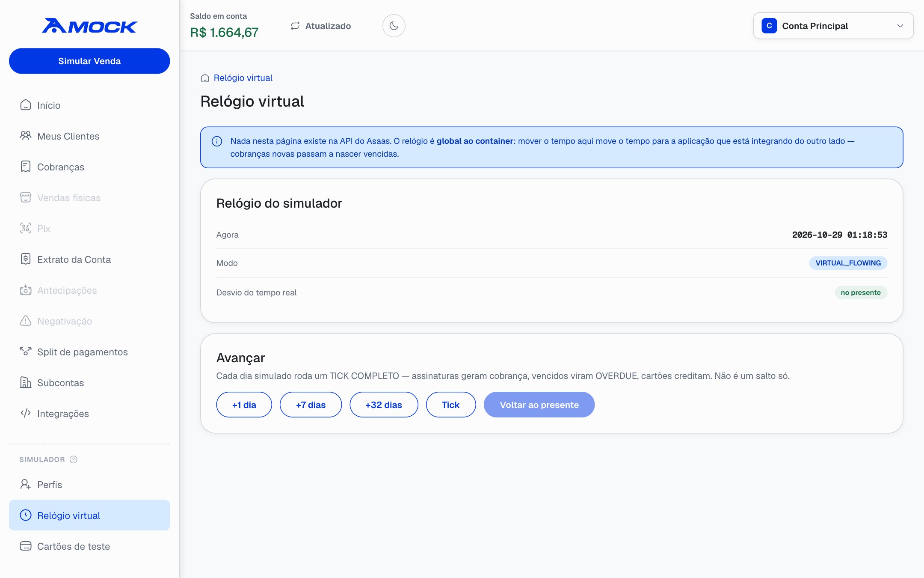924x578 pixels.
Task: Click the Split de pagamentos icon
Action: click(26, 352)
